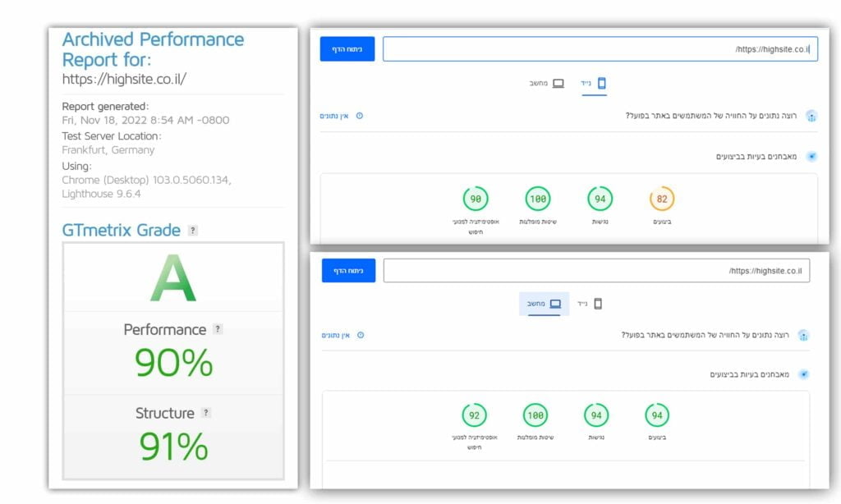Click the 94 נגישות accessibility gauge in the upper panel
The height and width of the screenshot is (504, 841).
coord(600,199)
